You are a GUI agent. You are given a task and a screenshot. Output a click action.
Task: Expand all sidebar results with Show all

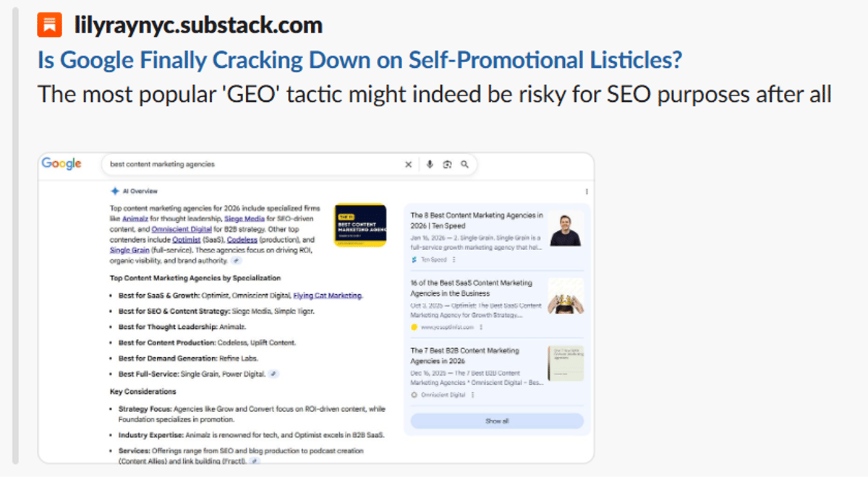pos(497,421)
